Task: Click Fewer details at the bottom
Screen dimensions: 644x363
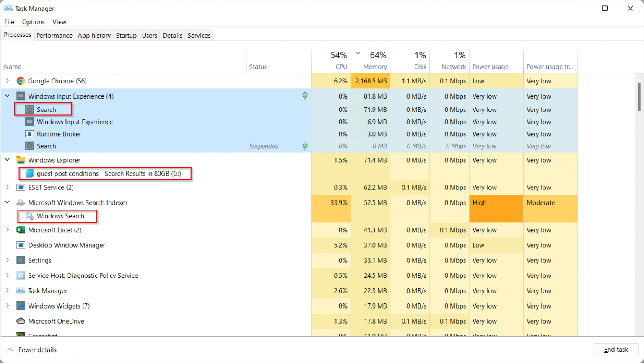Action: (x=37, y=350)
